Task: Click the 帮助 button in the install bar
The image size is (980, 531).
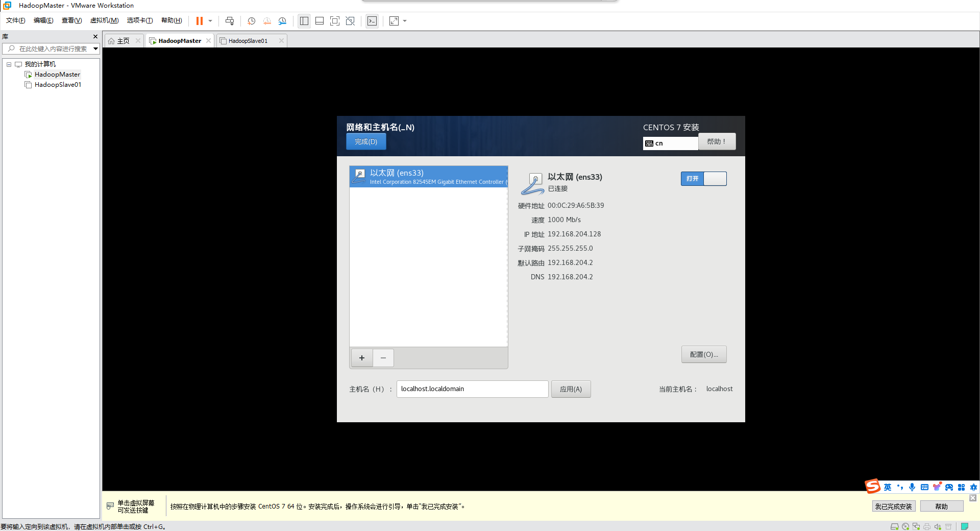Action: (x=942, y=506)
